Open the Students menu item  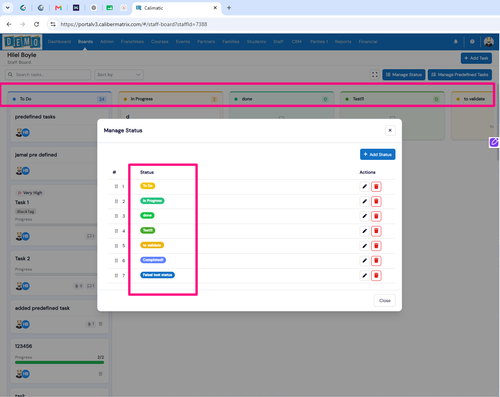tap(256, 42)
